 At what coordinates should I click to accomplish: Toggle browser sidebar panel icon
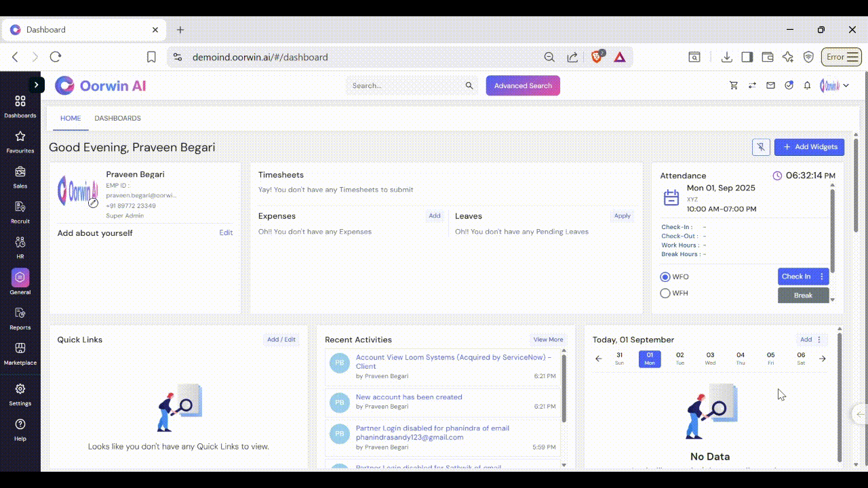click(x=747, y=57)
